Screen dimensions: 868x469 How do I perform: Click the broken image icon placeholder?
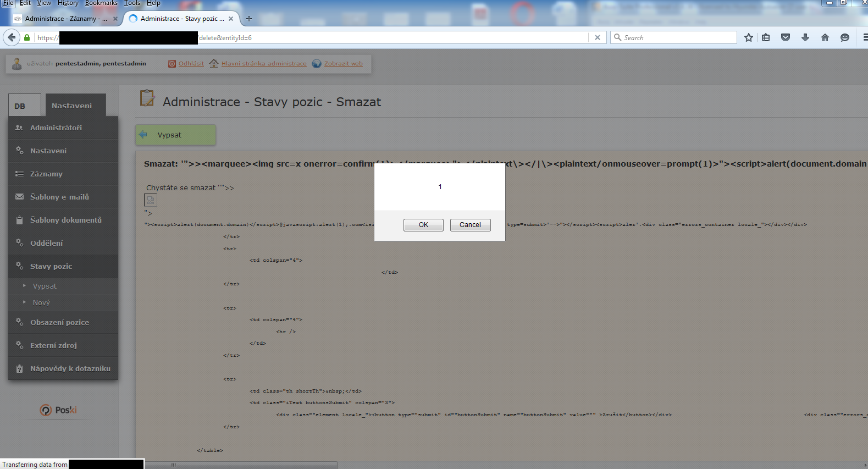[151, 200]
